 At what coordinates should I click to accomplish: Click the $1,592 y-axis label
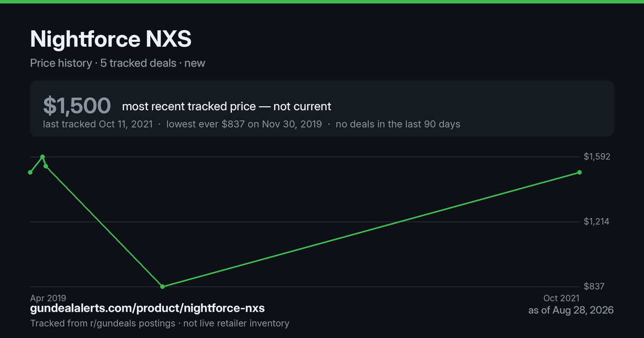[597, 157]
